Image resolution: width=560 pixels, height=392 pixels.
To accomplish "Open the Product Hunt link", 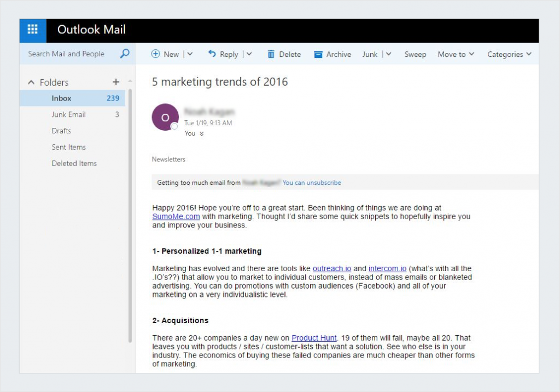I will coord(314,338).
